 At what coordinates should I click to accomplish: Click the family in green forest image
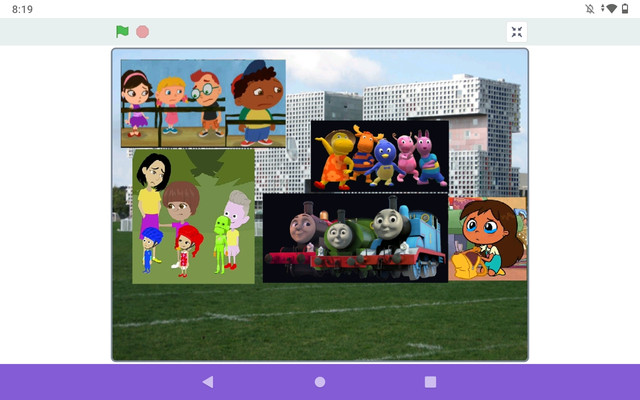coord(193,216)
